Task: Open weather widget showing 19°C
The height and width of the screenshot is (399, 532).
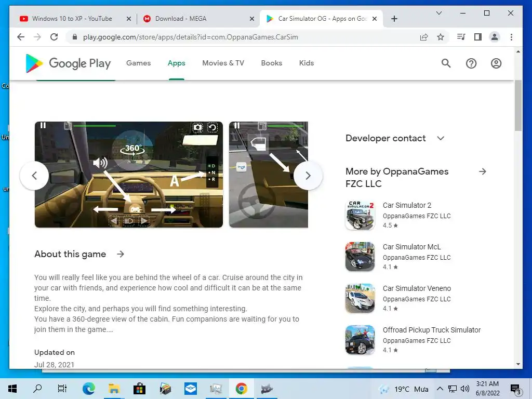Action: [x=404, y=389]
